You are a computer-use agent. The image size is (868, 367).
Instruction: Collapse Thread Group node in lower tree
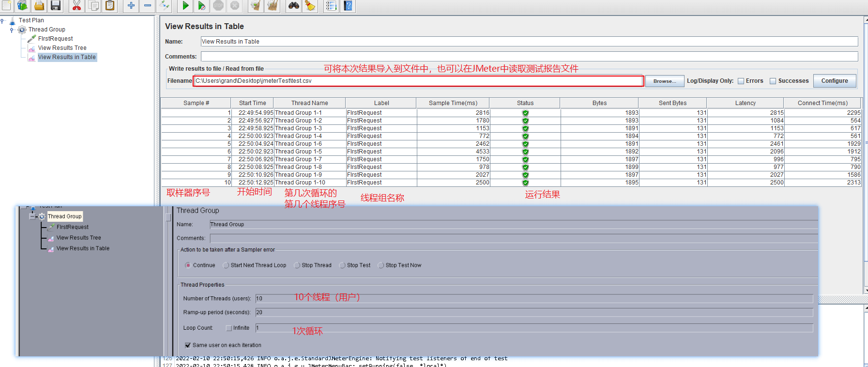pyautogui.click(x=32, y=216)
